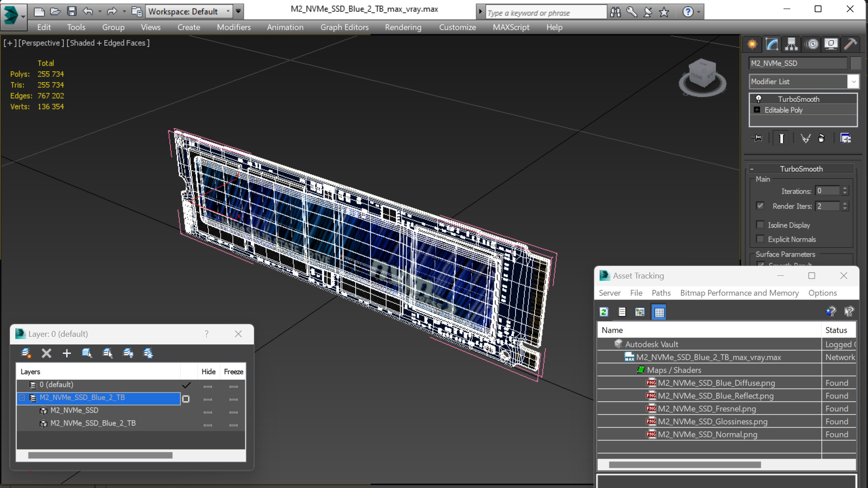Toggle Show End Result icon

click(x=781, y=138)
